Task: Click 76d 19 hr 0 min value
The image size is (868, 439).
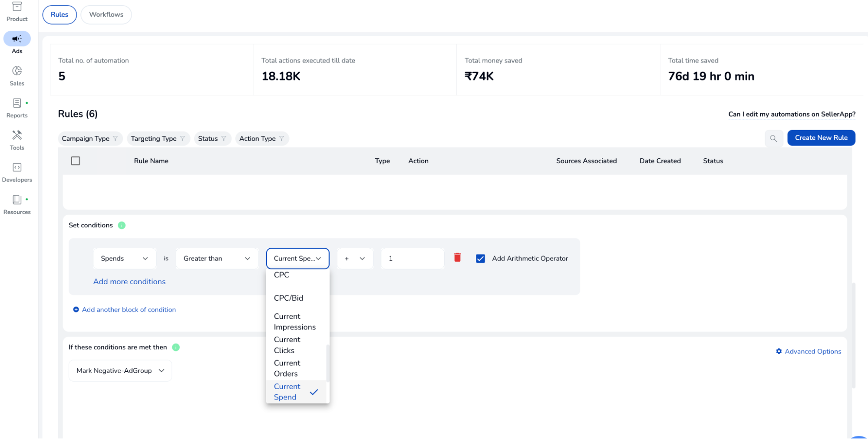Action: coord(711,76)
